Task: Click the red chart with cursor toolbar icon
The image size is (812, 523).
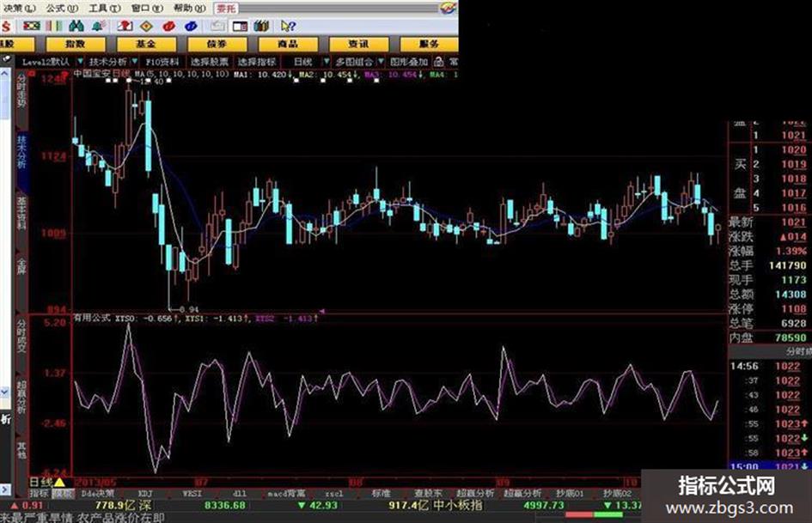Action: click(125, 26)
